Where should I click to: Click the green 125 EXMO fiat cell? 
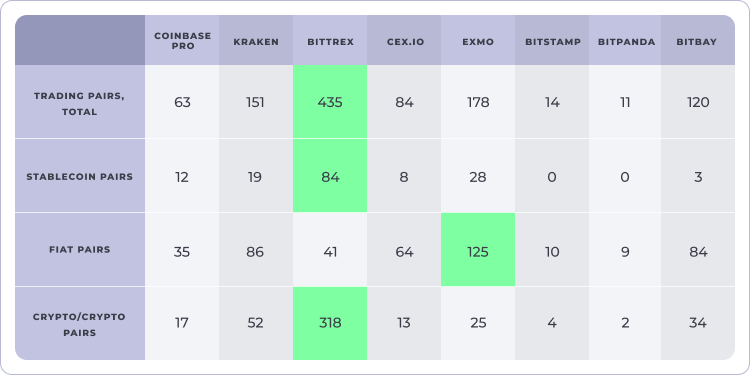[478, 249]
